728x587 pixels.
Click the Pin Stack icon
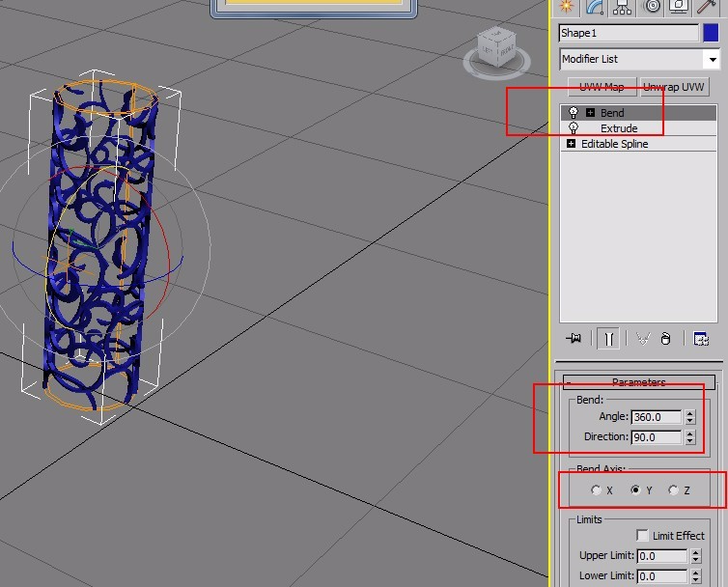point(574,339)
